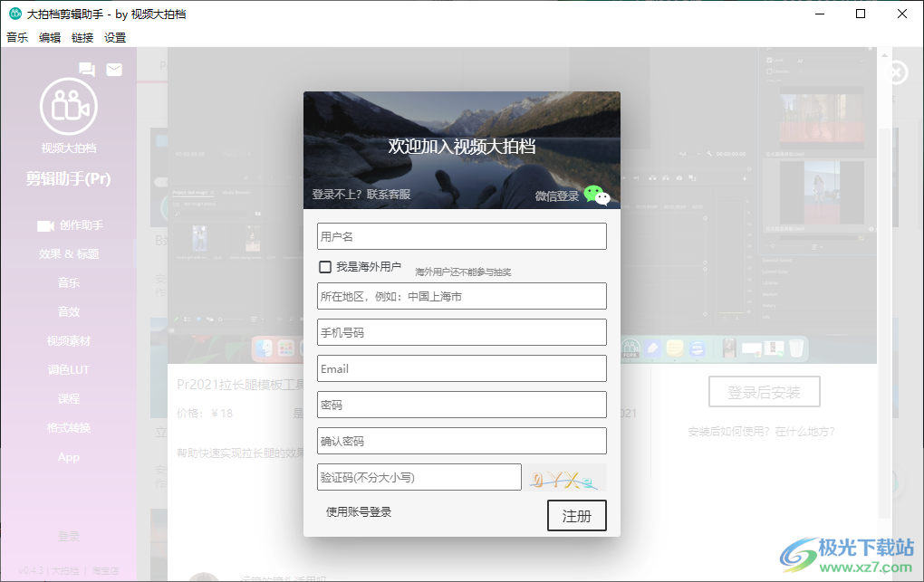924x582 pixels.
Task: Close the overlay with the round X icon
Action: point(896,73)
